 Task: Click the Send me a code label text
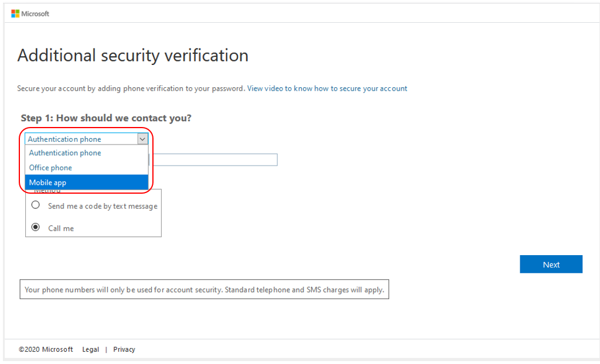click(x=103, y=206)
